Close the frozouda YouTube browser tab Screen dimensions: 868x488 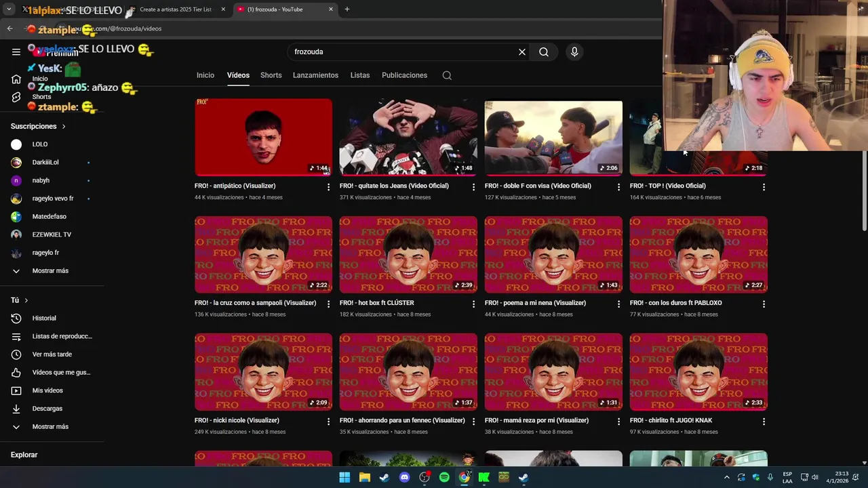point(331,9)
